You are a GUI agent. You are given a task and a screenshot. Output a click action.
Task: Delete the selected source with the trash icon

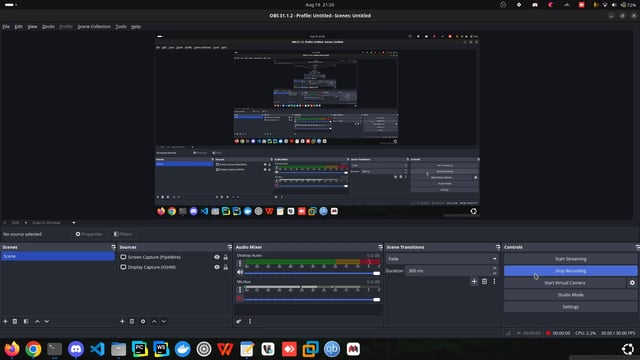click(x=132, y=321)
